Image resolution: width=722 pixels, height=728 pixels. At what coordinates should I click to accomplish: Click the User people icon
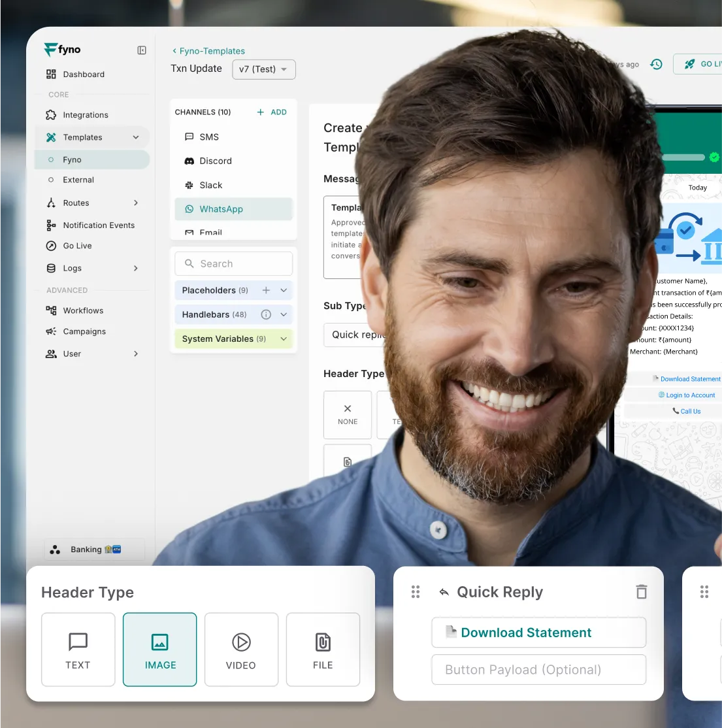click(x=51, y=354)
